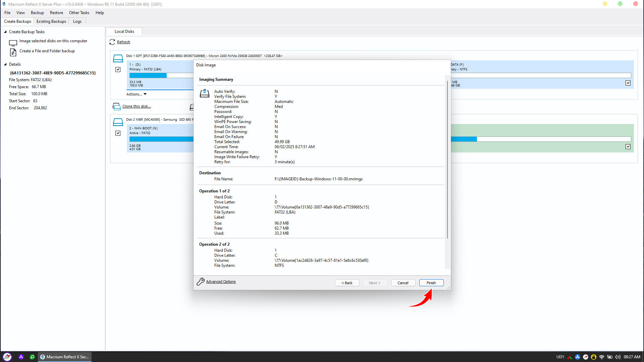The height and width of the screenshot is (362, 644).
Task: Collapse the Create Backup Tasks section
Action: tap(5, 32)
